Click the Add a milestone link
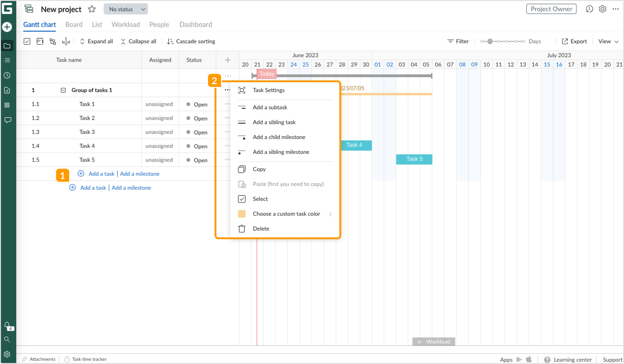This screenshot has width=624, height=364. coord(140,174)
